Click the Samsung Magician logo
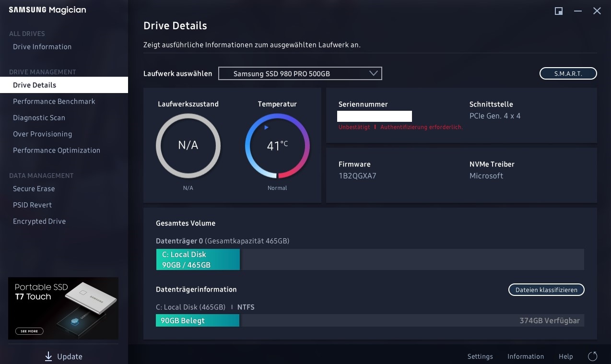The height and width of the screenshot is (364, 611). click(47, 10)
